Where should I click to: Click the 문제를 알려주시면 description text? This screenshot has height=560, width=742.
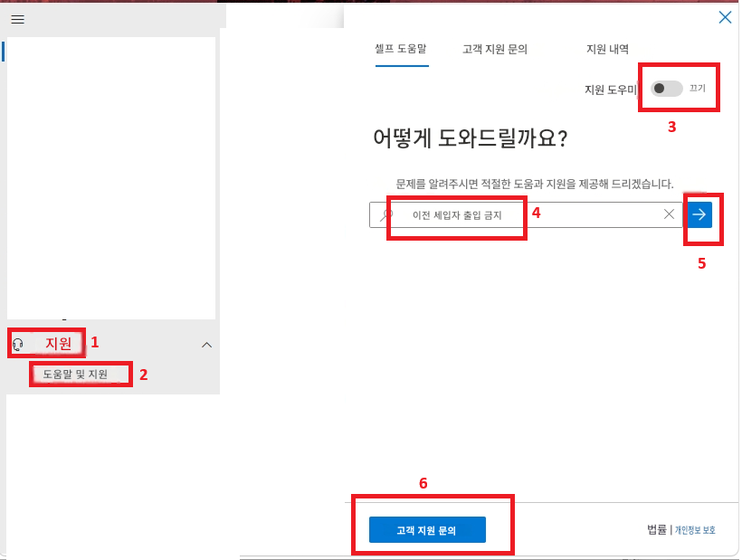535,184
